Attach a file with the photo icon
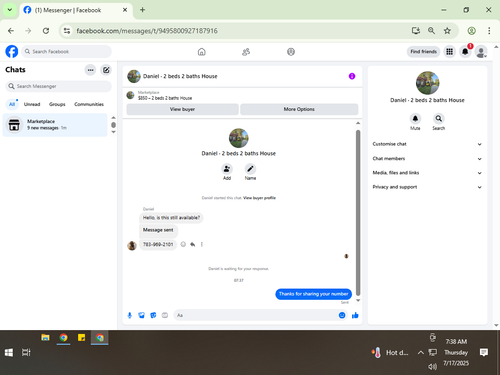 coord(142,315)
